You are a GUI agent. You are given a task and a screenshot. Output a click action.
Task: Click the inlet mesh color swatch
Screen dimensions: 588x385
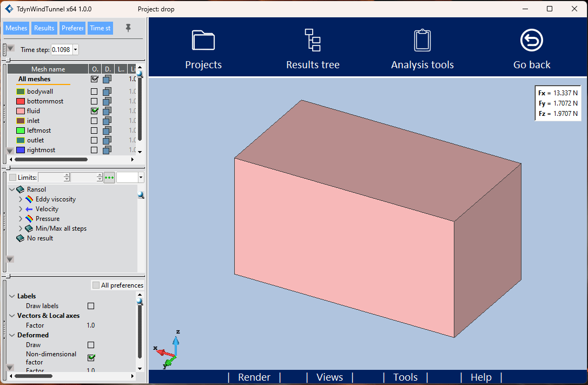click(21, 120)
